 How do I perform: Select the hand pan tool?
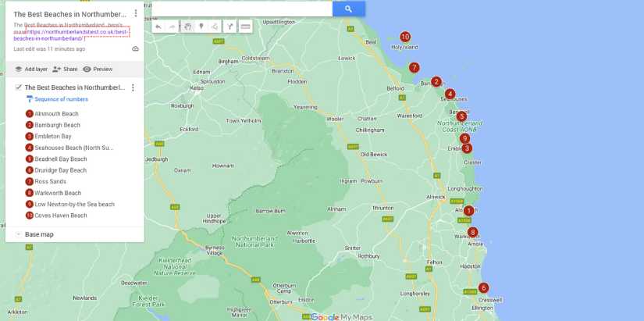coord(187,27)
